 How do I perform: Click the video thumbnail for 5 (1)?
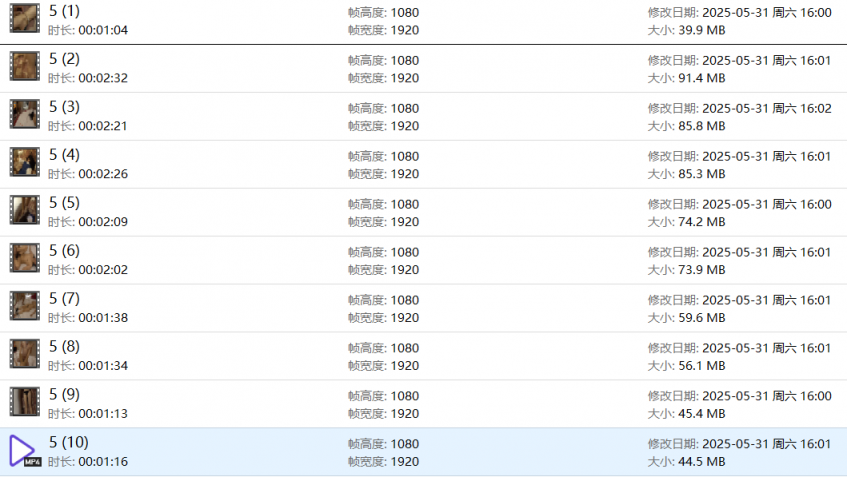(x=25, y=19)
